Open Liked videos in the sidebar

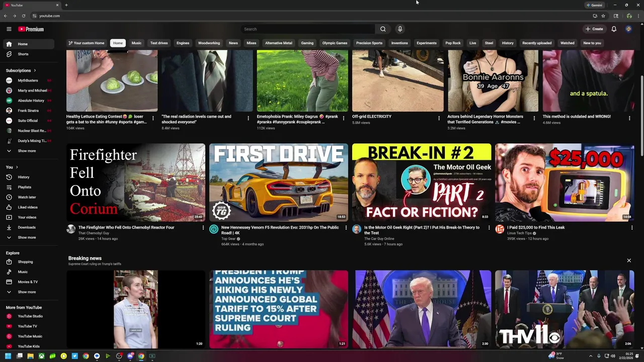pyautogui.click(x=28, y=207)
